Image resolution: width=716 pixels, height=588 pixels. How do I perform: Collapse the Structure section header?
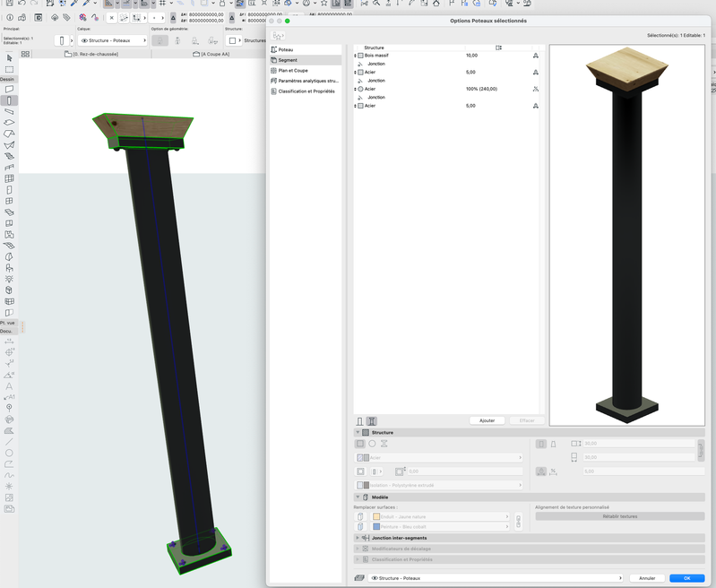click(358, 432)
